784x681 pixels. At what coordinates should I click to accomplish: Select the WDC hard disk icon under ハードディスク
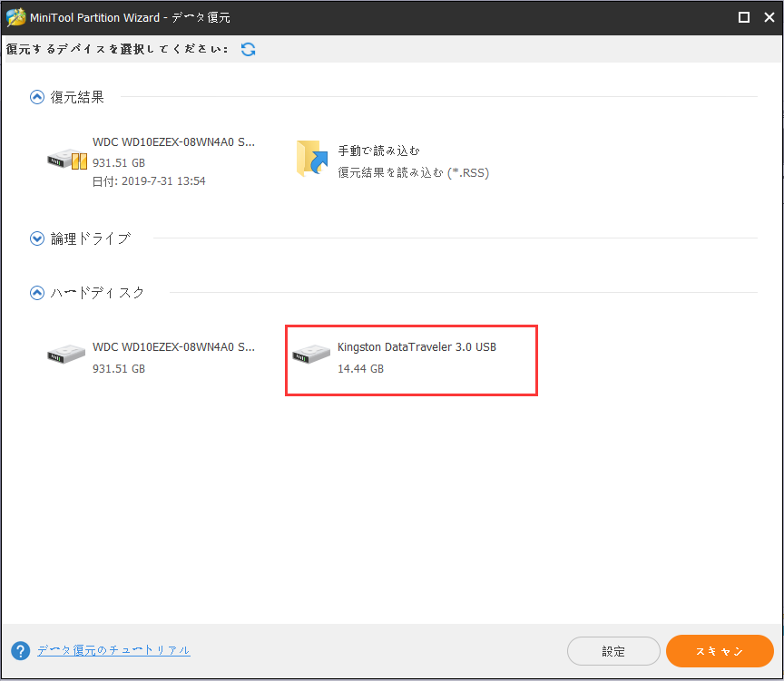click(x=66, y=354)
